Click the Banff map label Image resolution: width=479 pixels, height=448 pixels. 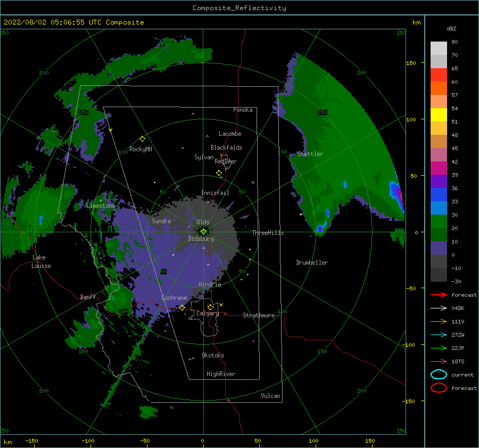(88, 297)
